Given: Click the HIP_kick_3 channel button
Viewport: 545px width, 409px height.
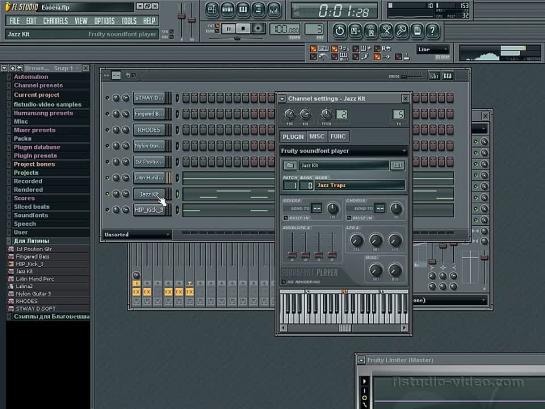Looking at the screenshot, I should (149, 210).
